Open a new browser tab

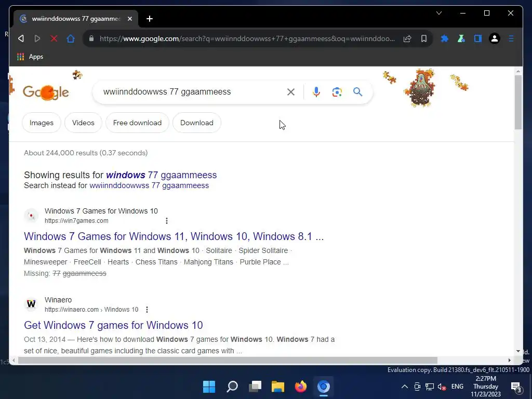[149, 19]
